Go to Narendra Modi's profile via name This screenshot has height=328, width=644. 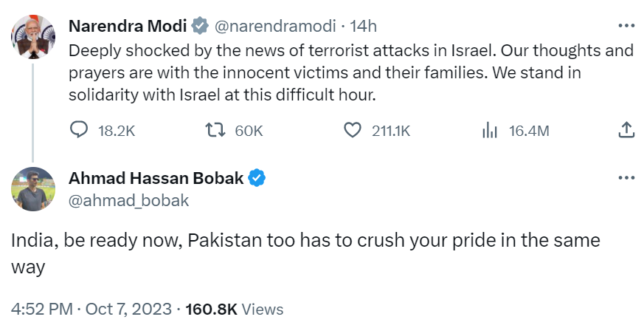click(128, 27)
